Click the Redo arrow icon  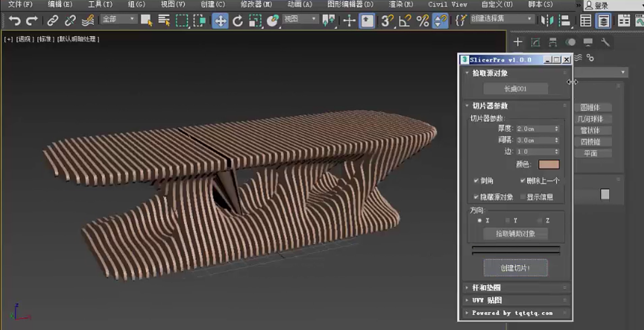(31, 21)
